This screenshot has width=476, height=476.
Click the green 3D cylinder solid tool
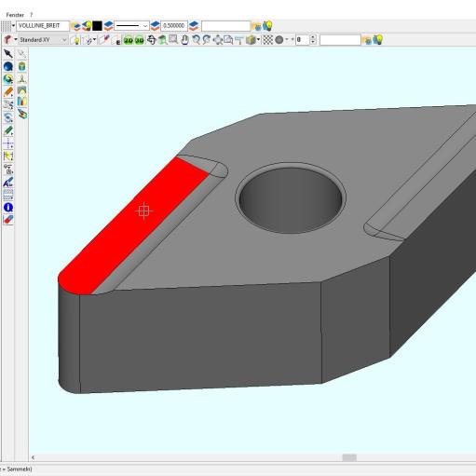[x=22, y=66]
